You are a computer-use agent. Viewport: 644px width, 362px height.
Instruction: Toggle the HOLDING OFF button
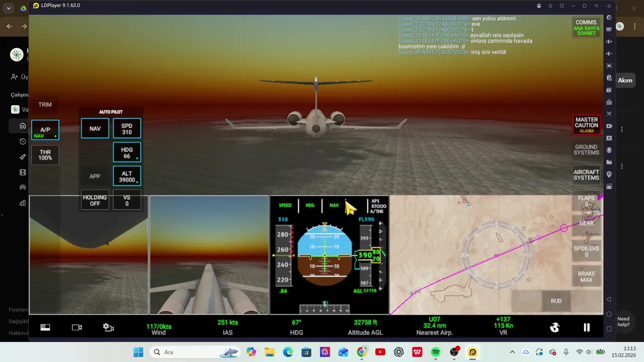click(x=95, y=200)
